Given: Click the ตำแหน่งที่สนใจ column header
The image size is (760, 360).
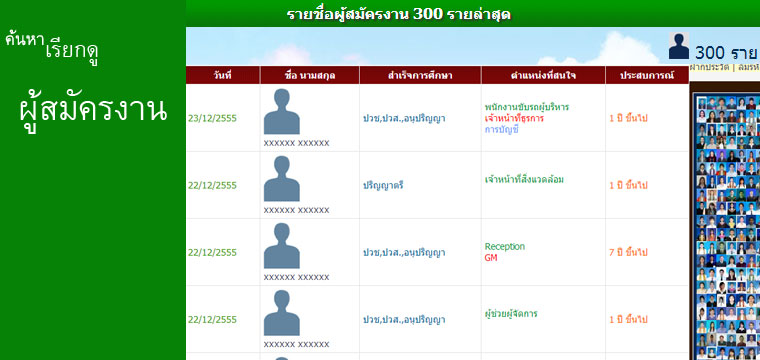Looking at the screenshot, I should tap(543, 76).
